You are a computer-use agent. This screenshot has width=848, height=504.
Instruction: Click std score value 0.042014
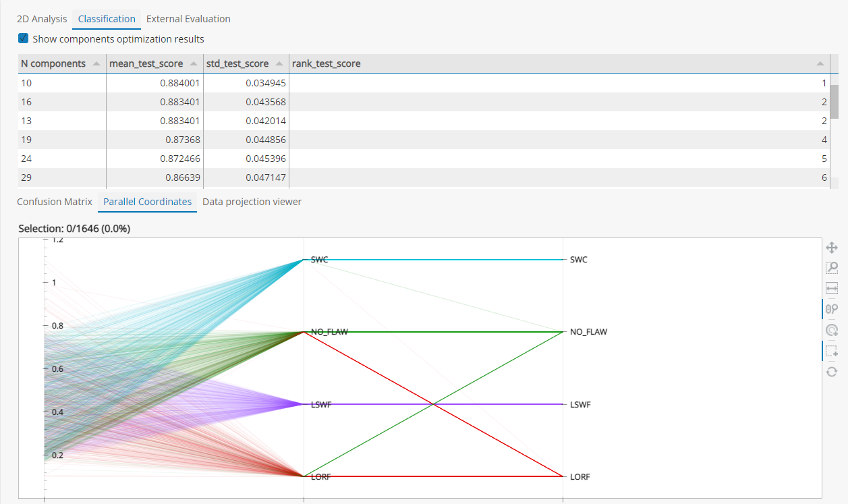click(266, 121)
